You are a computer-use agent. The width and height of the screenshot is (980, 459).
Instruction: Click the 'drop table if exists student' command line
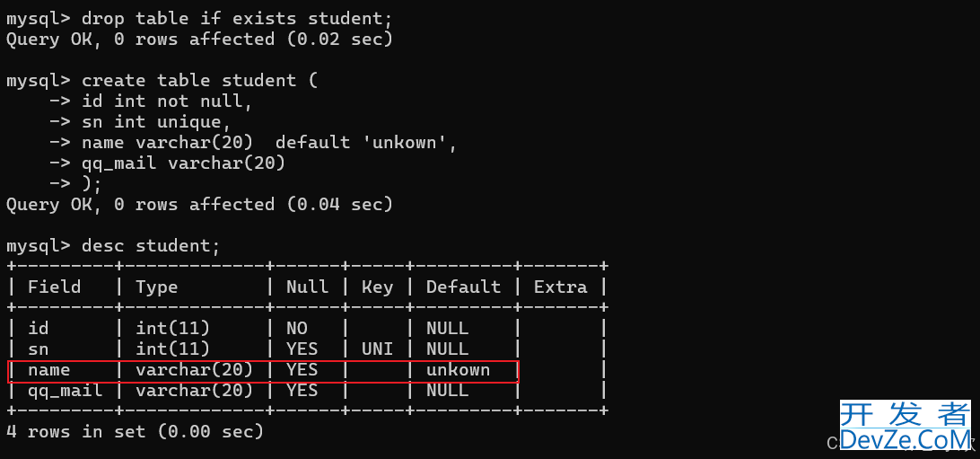(x=199, y=19)
